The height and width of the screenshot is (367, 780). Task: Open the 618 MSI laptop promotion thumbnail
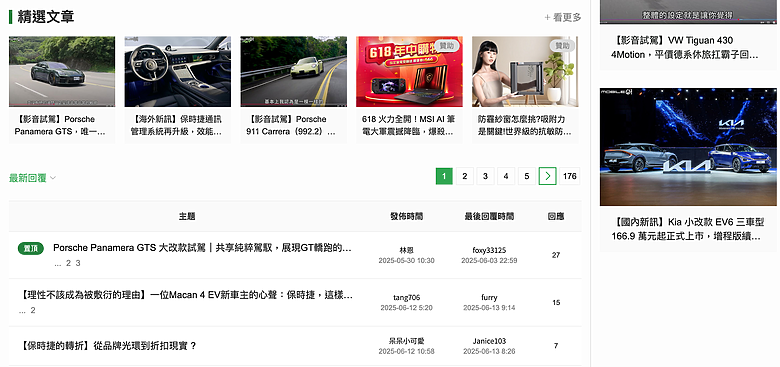click(409, 71)
